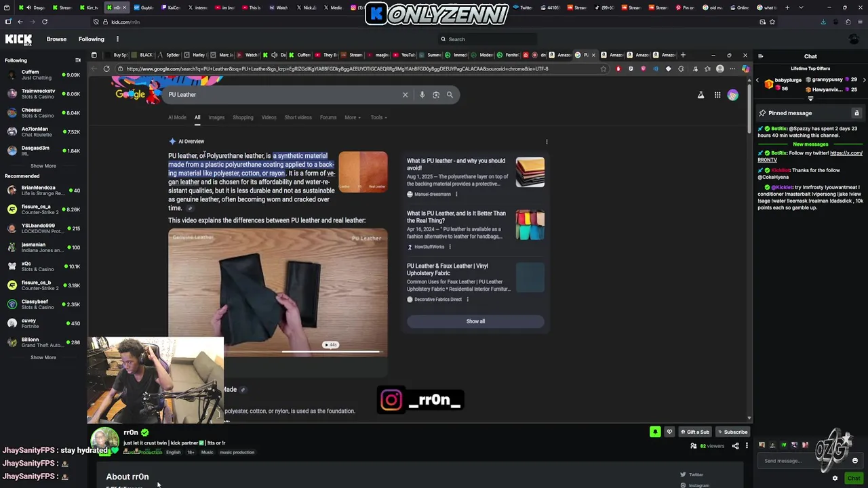Viewport: 868px width, 488px height.
Task: Switch to Videos results tab
Action: 269,117
